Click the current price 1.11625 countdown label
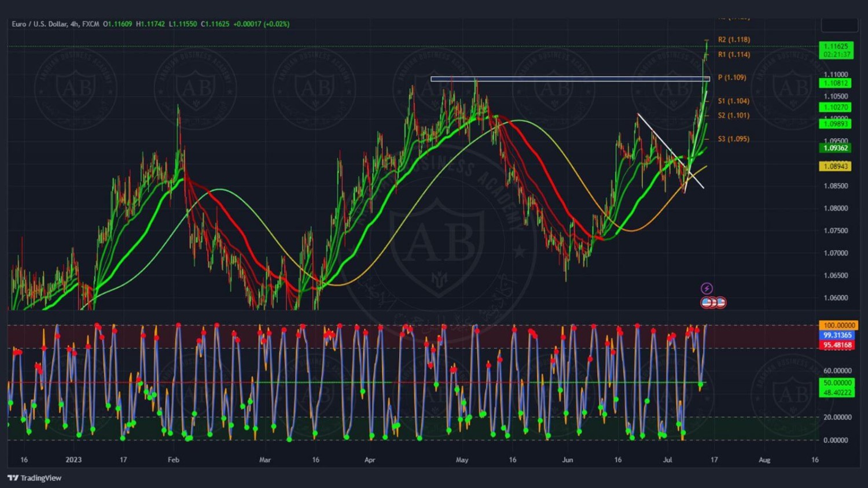This screenshot has width=868, height=488. click(836, 50)
